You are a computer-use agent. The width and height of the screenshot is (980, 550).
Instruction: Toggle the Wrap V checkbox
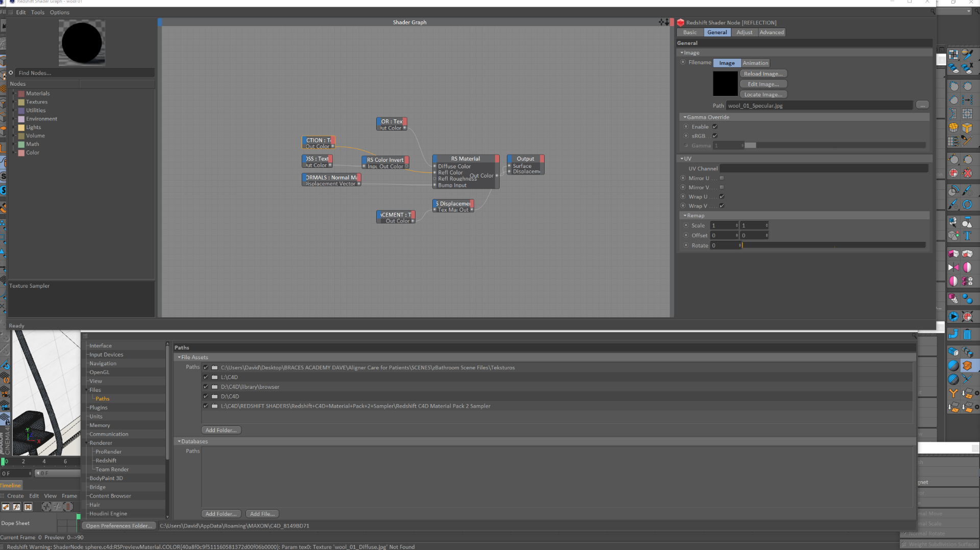tap(722, 206)
